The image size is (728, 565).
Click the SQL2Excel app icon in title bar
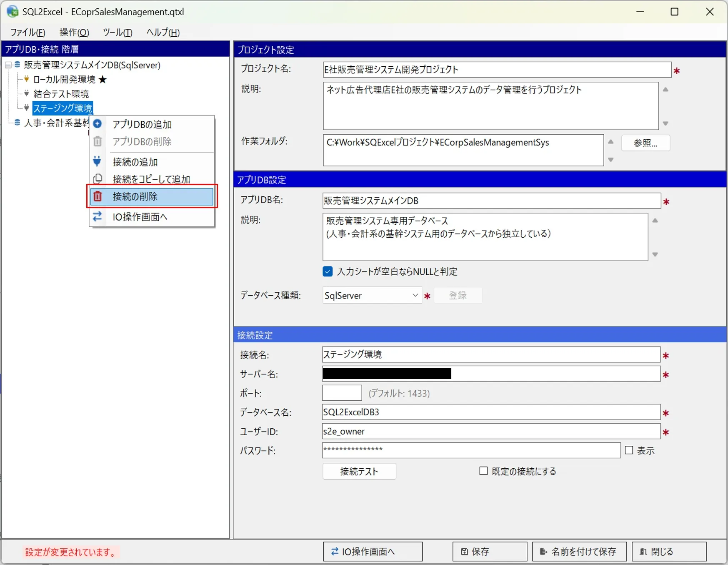click(x=13, y=11)
